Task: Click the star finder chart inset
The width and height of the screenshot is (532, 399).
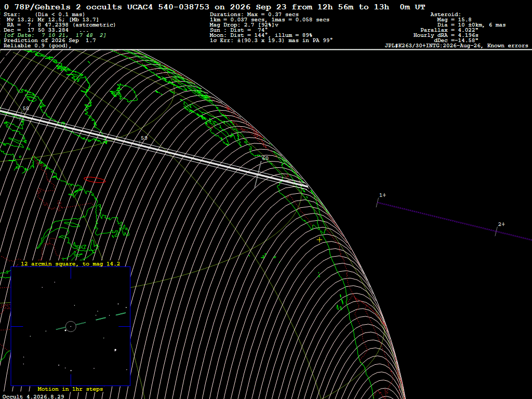Action: tap(71, 326)
